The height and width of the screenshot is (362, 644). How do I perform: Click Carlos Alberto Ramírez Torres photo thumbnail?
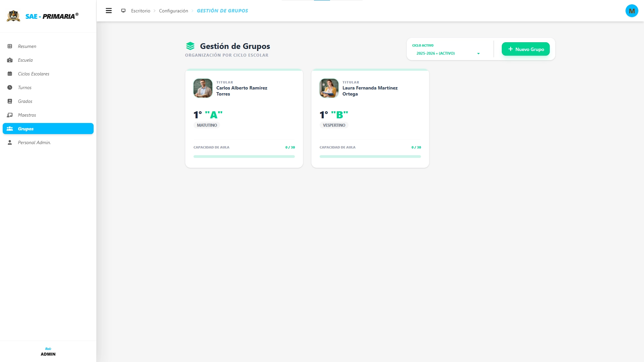(x=203, y=88)
